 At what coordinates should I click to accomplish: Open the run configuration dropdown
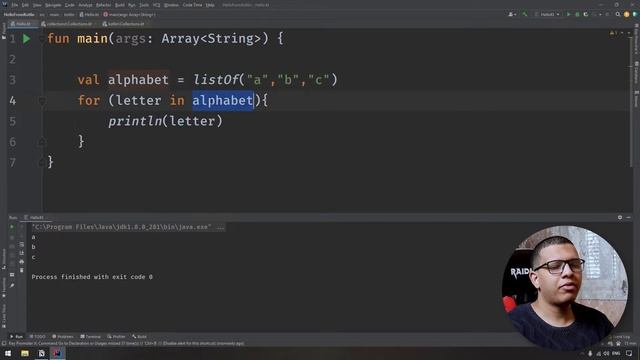(x=547, y=14)
